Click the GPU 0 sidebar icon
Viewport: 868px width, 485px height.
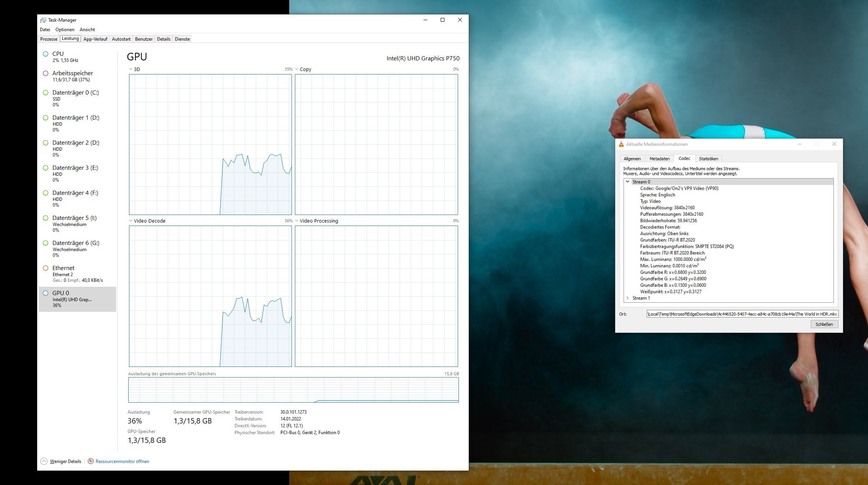coord(46,293)
